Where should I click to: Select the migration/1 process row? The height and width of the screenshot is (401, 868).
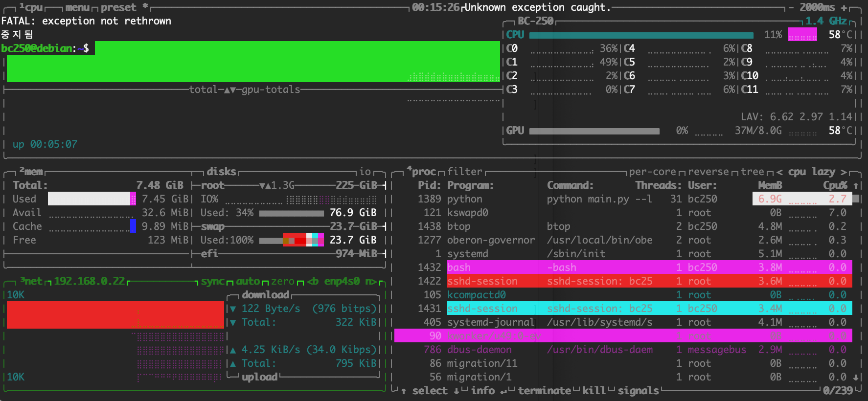(x=623, y=377)
